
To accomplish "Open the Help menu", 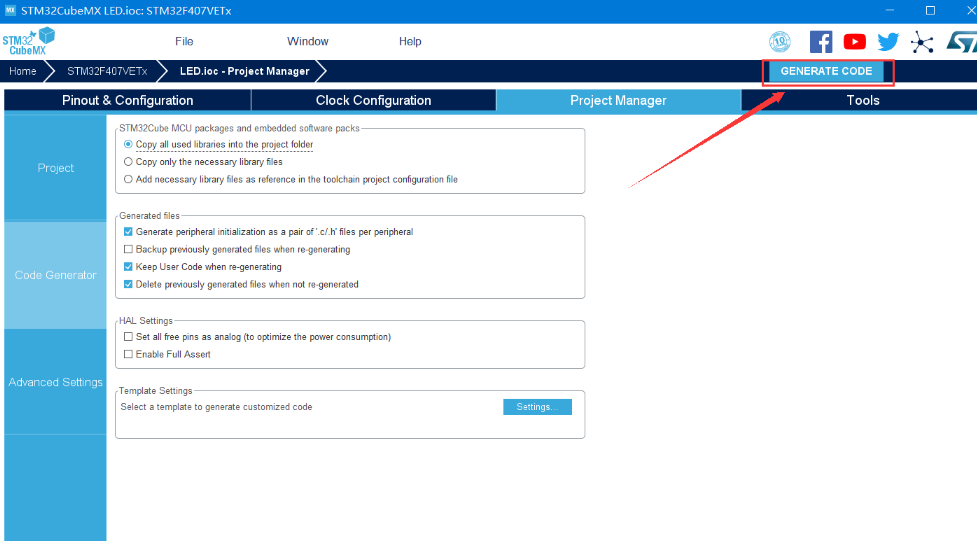I will tap(410, 41).
